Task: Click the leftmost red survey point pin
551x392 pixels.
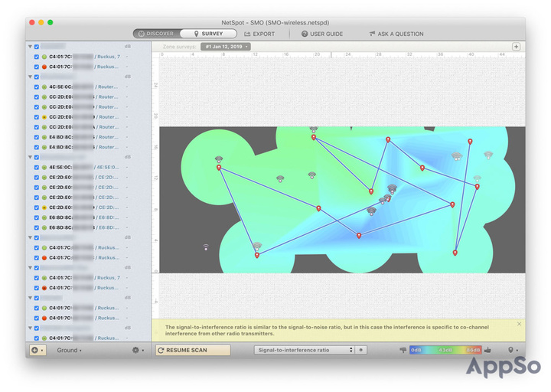Action: click(x=219, y=168)
